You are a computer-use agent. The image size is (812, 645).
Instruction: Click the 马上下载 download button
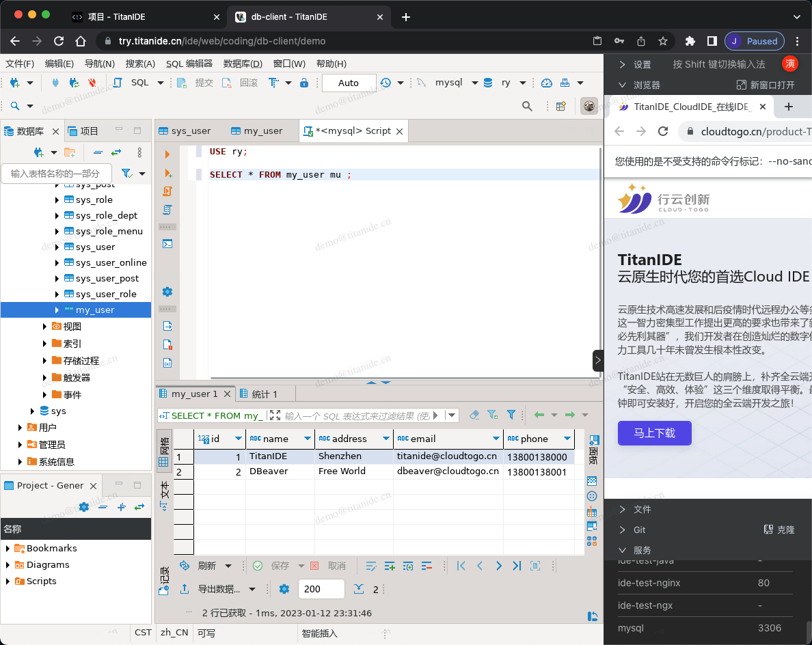pos(654,433)
